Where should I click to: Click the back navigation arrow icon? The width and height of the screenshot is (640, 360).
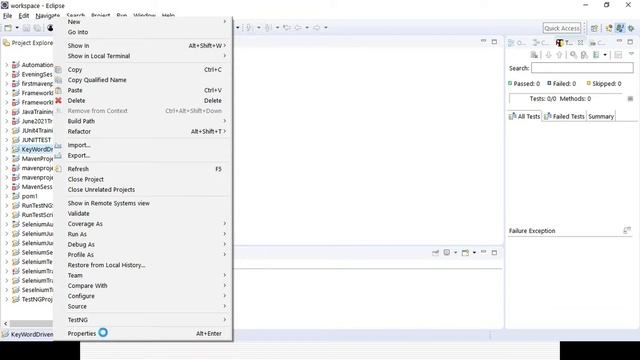tap(298, 28)
